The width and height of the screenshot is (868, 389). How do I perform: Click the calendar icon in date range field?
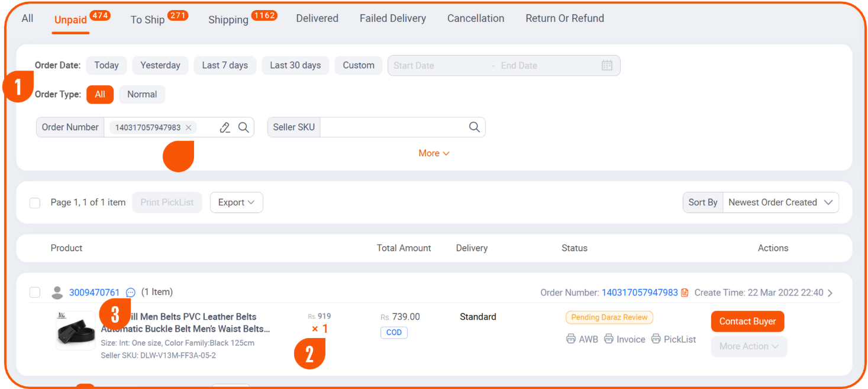coord(606,65)
